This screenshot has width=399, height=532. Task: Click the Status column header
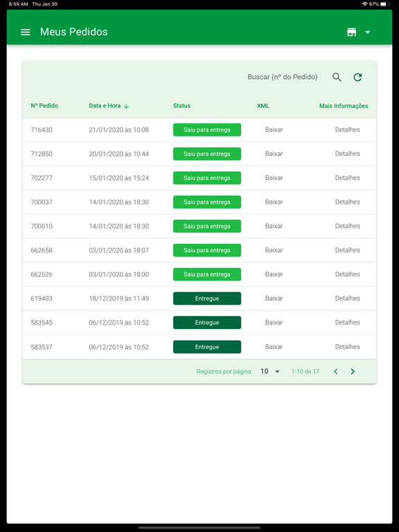coord(181,105)
